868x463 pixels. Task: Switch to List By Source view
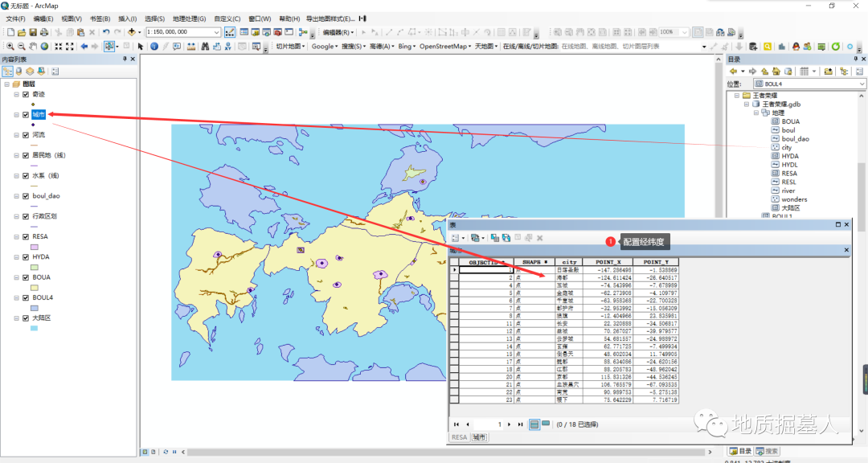point(18,72)
